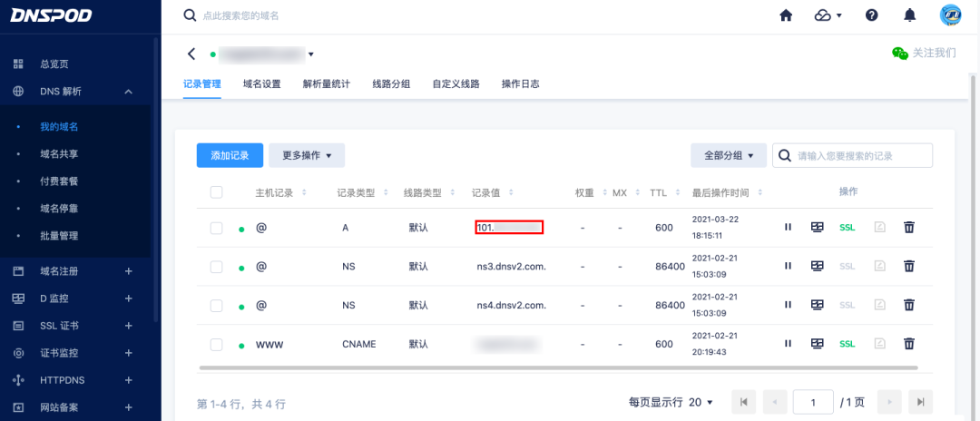Click green SSL for www CNAME record

point(847,344)
